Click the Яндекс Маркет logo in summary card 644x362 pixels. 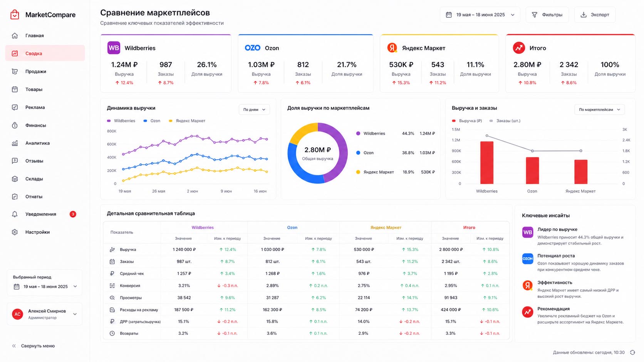(x=392, y=48)
